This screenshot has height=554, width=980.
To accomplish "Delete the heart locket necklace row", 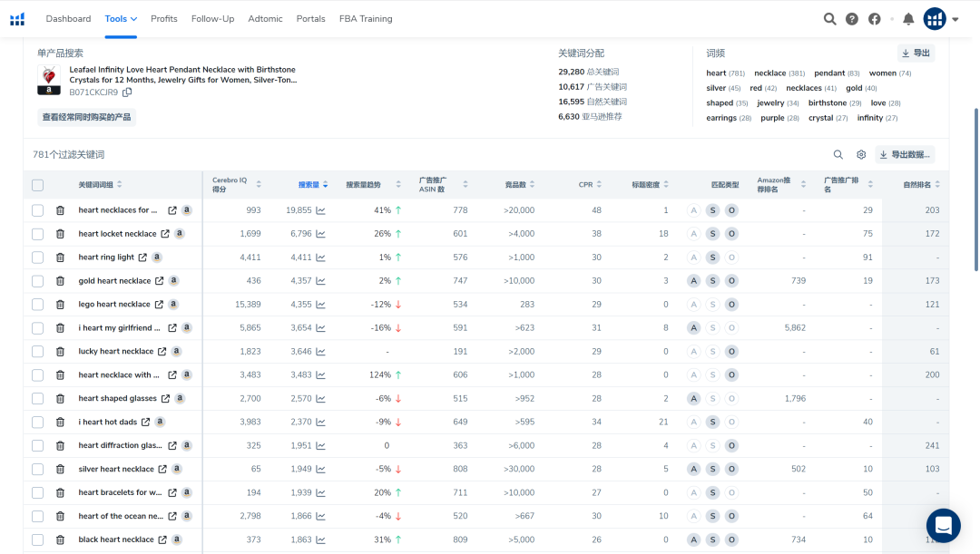I will tap(60, 234).
